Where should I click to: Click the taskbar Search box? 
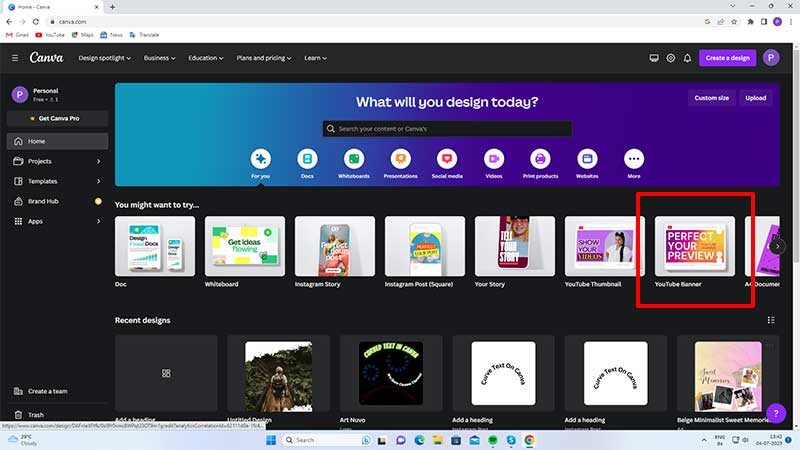(x=327, y=440)
